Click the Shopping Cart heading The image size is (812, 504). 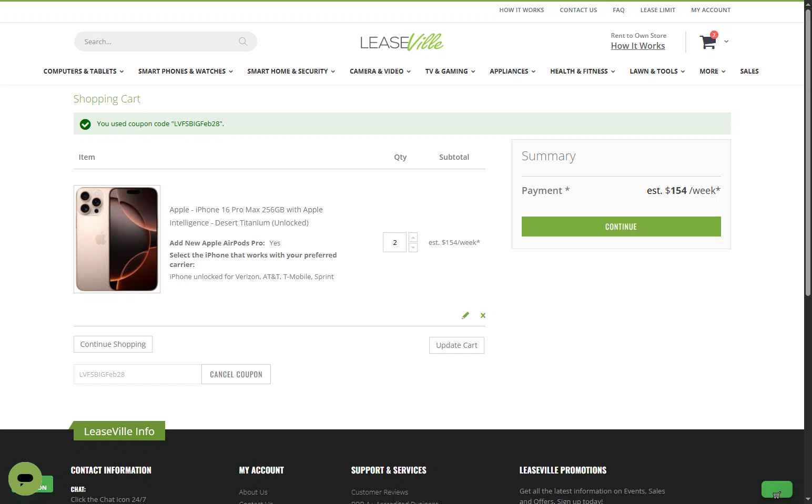[x=107, y=99]
